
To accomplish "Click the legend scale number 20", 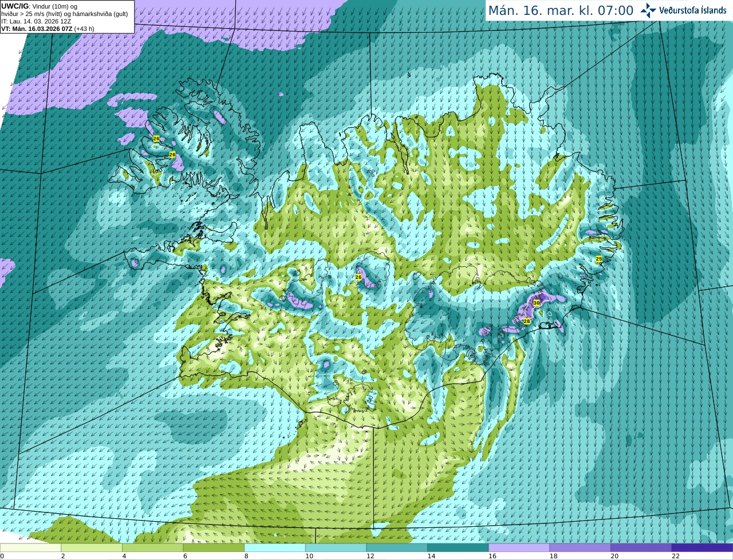I will (614, 556).
